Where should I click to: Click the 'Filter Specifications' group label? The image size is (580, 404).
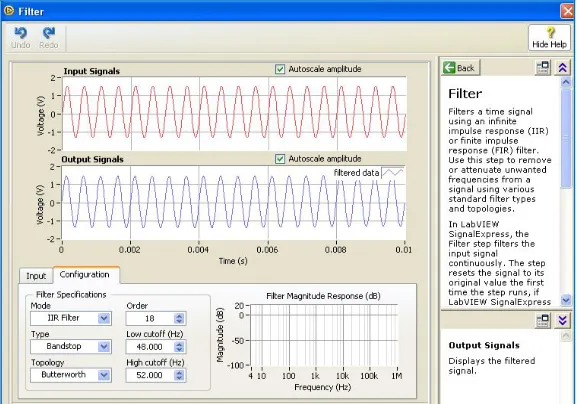pyautogui.click(x=71, y=294)
